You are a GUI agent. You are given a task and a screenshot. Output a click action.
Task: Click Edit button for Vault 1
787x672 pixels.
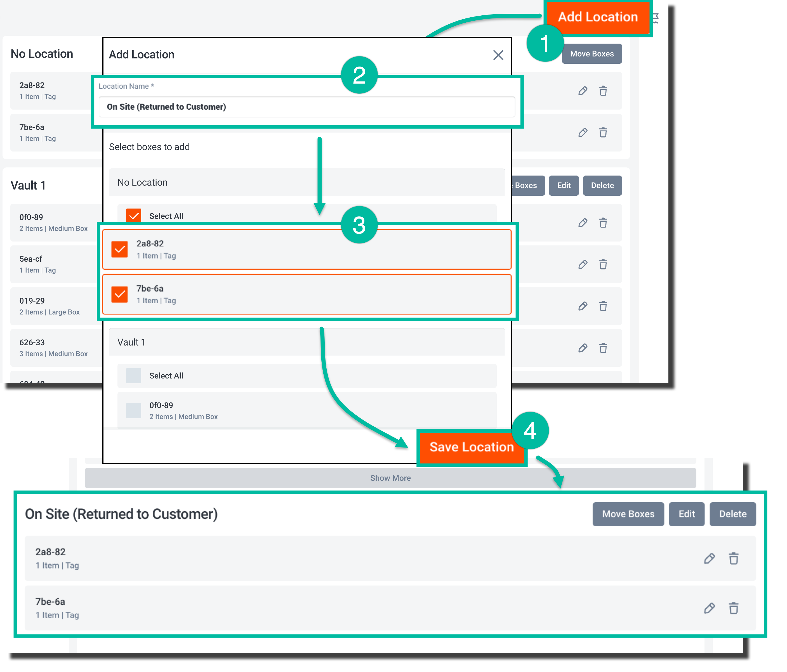pyautogui.click(x=564, y=186)
